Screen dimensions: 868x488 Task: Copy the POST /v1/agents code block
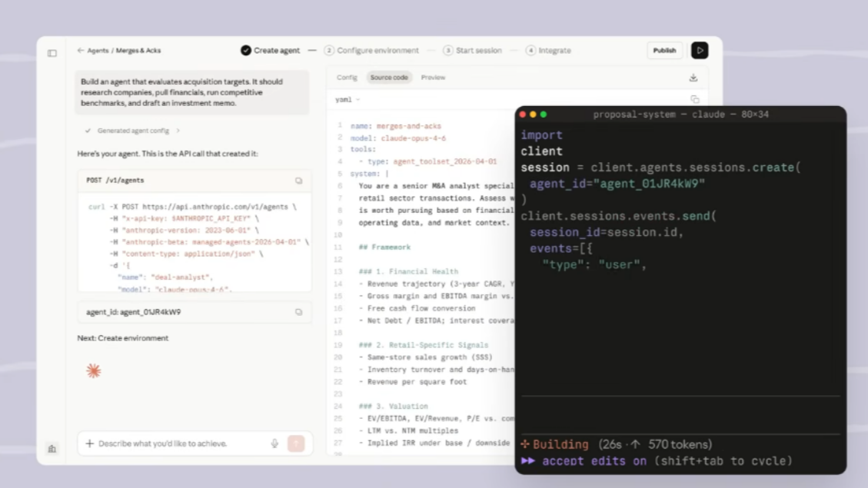[x=298, y=181]
